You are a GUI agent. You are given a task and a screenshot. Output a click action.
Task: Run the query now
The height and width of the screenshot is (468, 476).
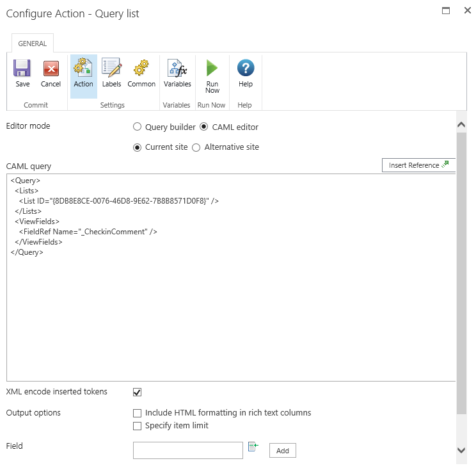[212, 76]
